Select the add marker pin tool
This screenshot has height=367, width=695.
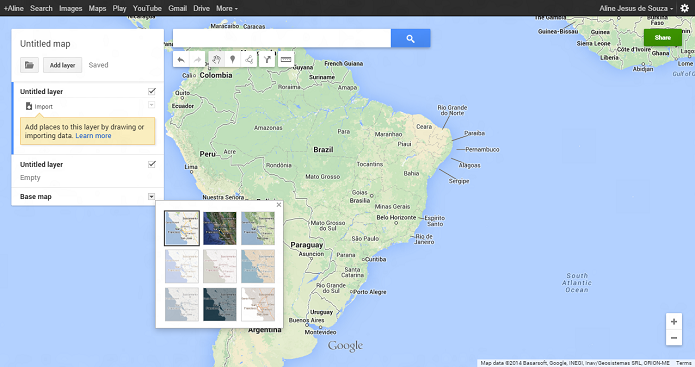click(x=232, y=59)
